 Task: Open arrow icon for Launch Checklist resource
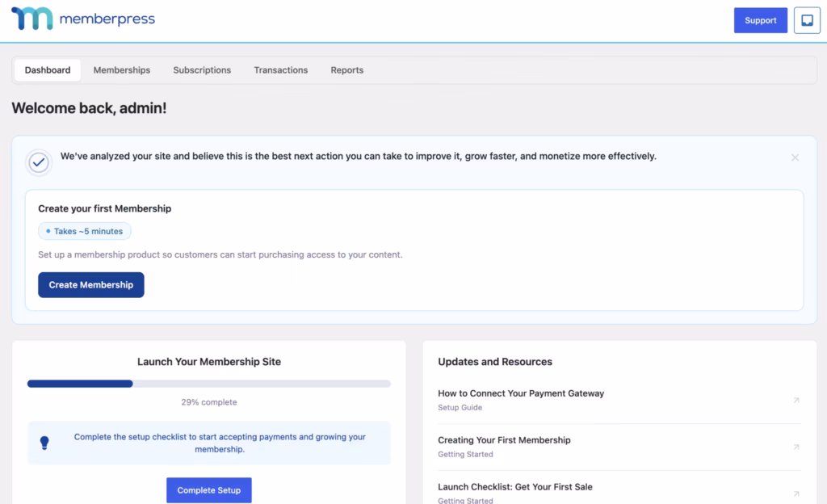(x=796, y=493)
